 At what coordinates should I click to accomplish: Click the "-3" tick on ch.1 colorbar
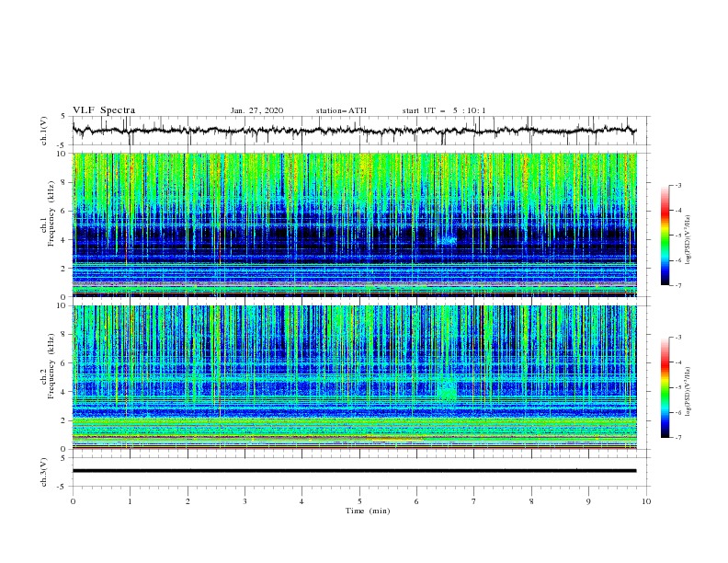[x=678, y=185]
